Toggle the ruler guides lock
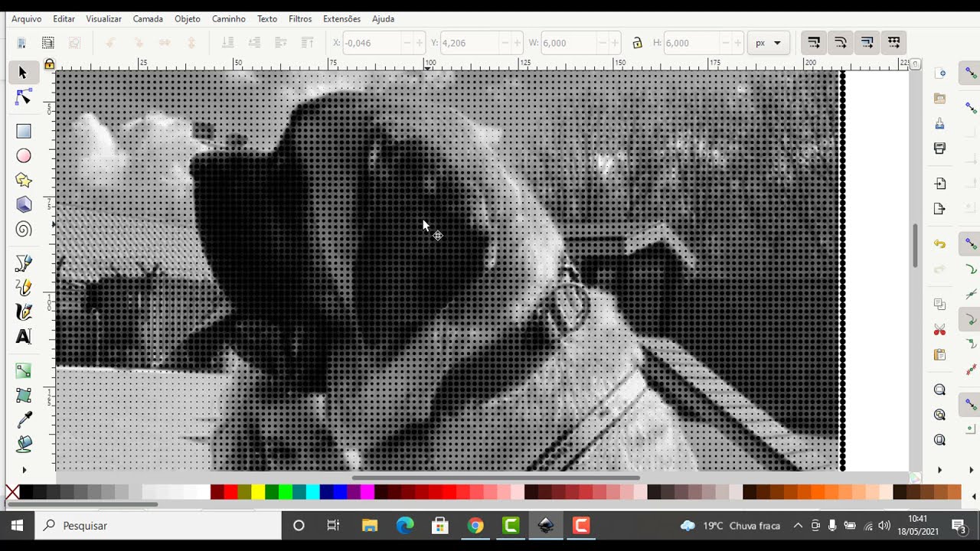Screen dimensions: 980x551 coord(49,64)
